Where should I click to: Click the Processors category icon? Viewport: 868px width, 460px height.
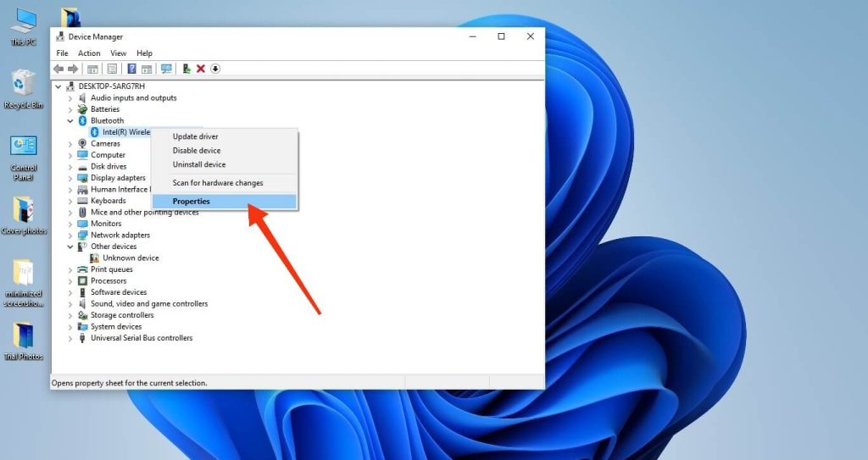pyautogui.click(x=82, y=280)
